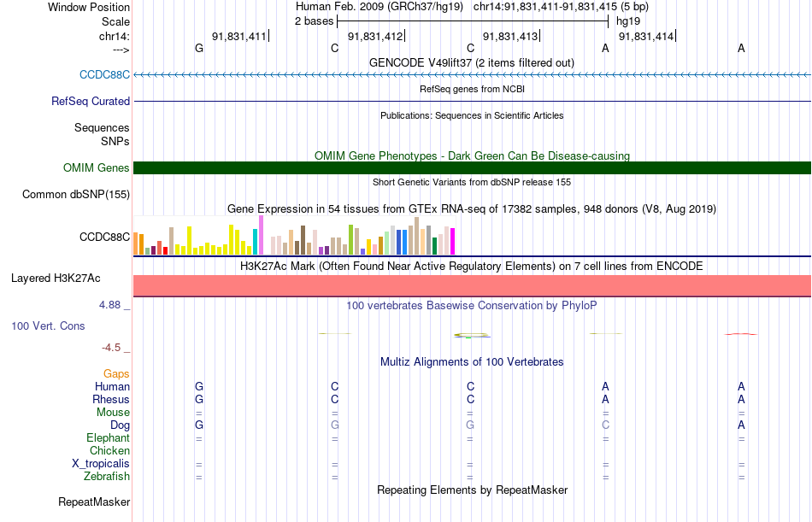Click the 2 bases scale bar
The width and height of the screenshot is (812, 522).
[x=473, y=21]
